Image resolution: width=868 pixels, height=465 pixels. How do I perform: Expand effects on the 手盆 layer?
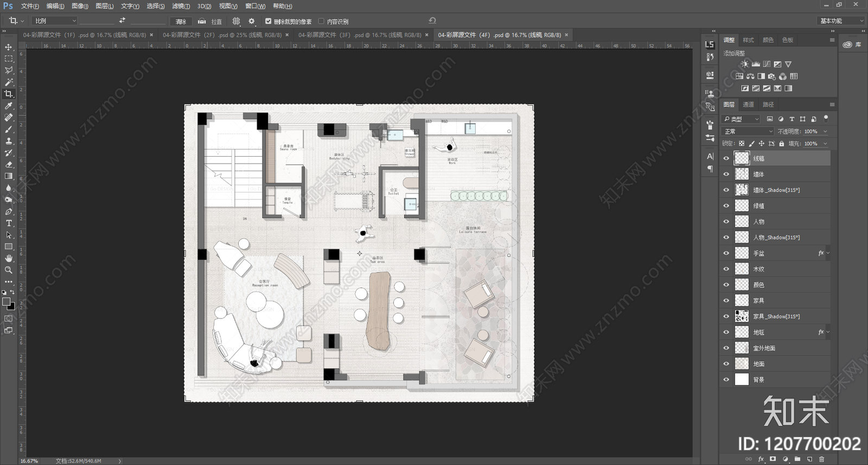(828, 253)
